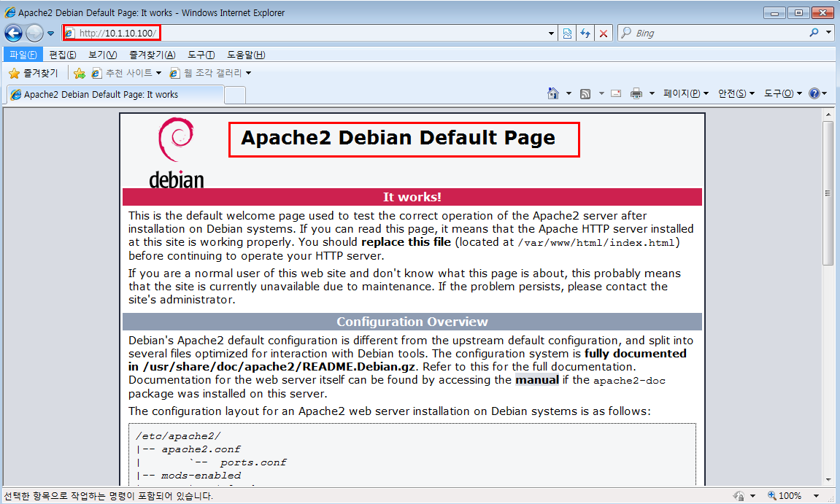840x504 pixels.
Task: Click the Back navigation arrow button
Action: coord(13,34)
